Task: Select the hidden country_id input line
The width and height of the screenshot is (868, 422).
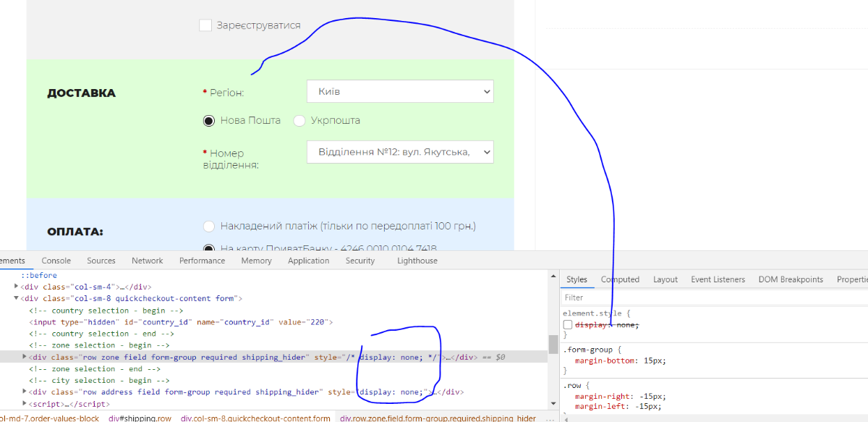Action: (181, 322)
